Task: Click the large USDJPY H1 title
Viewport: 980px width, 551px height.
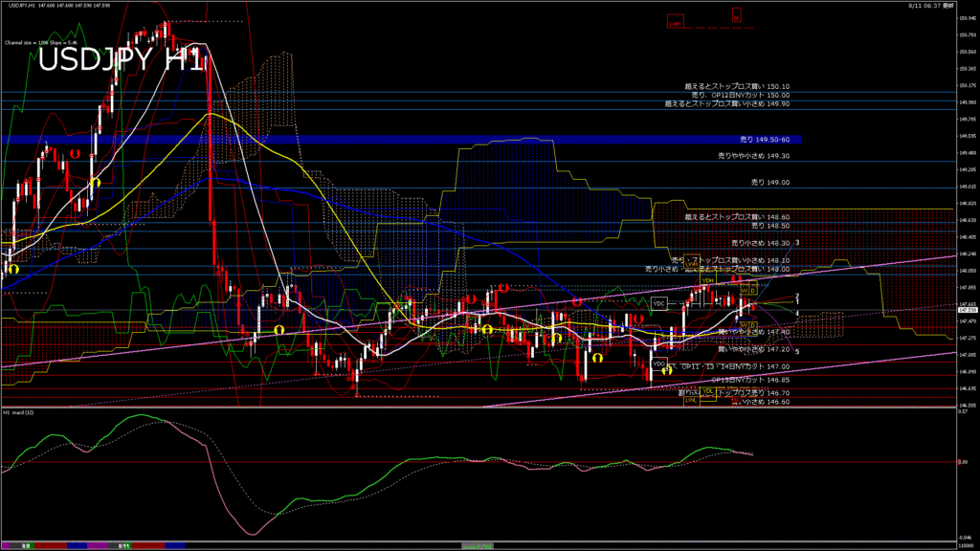Action: tap(120, 60)
